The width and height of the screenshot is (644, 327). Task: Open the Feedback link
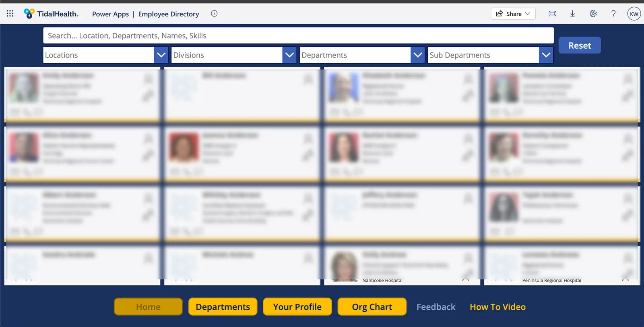coord(436,307)
